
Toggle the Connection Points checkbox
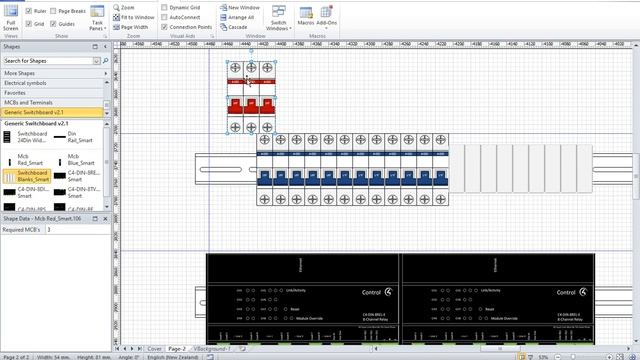[x=164, y=27]
